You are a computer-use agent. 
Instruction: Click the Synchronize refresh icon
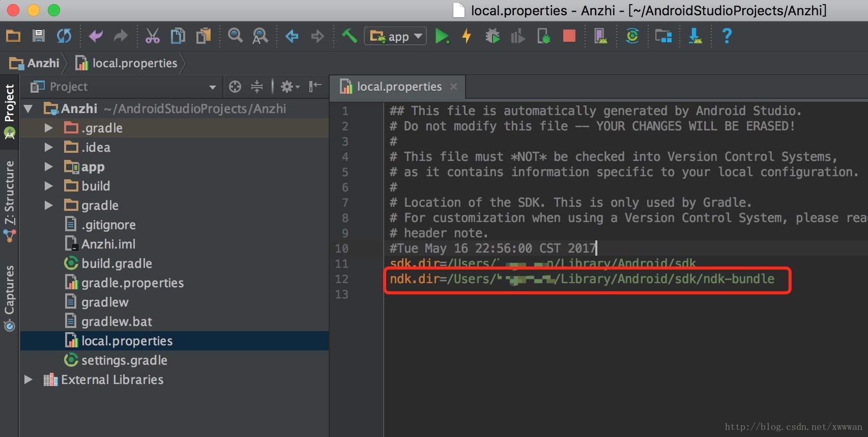pos(64,36)
